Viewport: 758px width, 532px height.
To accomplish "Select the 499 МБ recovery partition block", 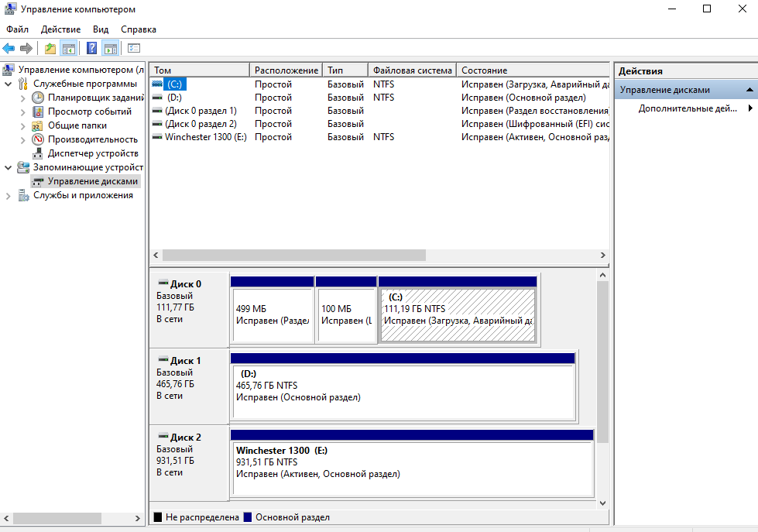I will pyautogui.click(x=273, y=311).
